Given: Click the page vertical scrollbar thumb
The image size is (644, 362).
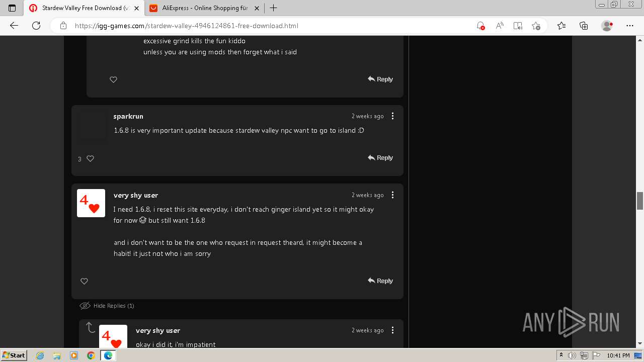Looking at the screenshot, I should coord(640,201).
